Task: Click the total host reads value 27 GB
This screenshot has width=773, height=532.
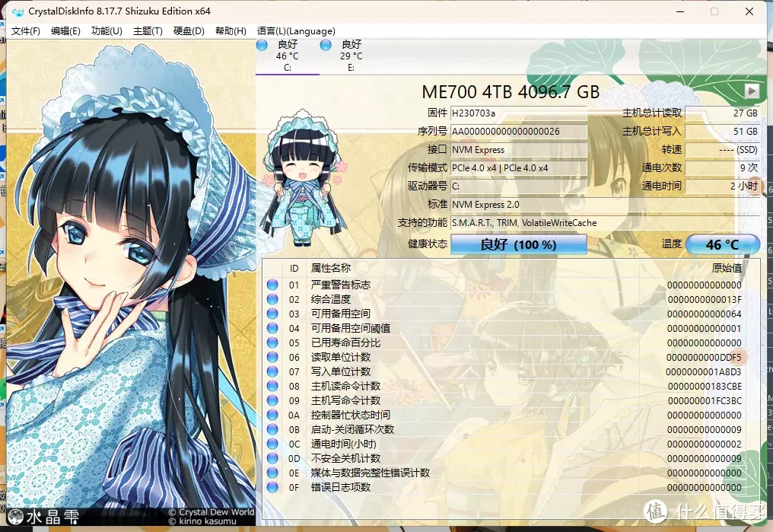Action: 722,113
